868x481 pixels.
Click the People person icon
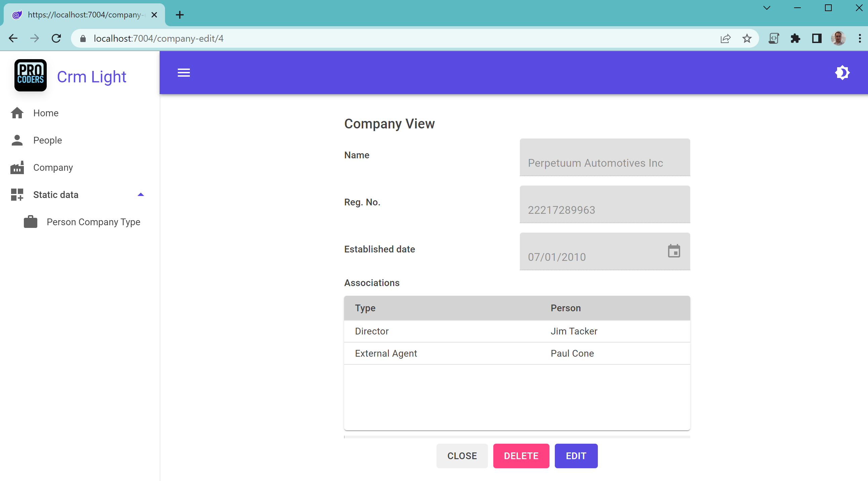pos(17,140)
